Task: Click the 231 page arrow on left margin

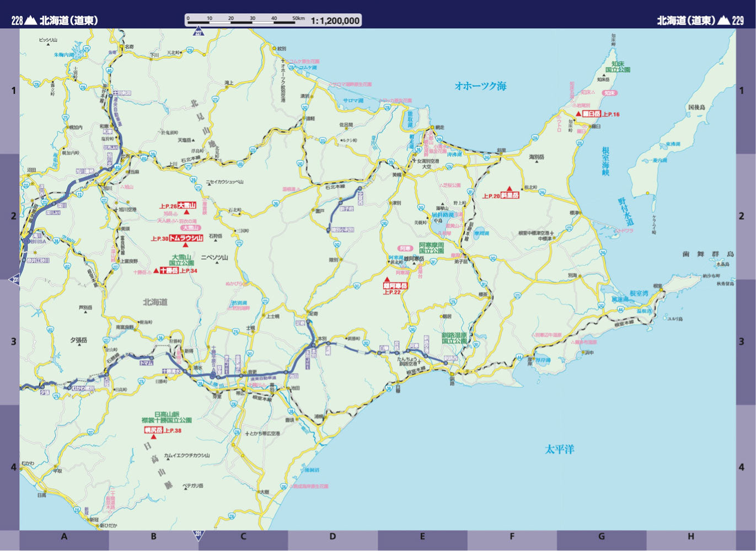Action: coord(15,280)
